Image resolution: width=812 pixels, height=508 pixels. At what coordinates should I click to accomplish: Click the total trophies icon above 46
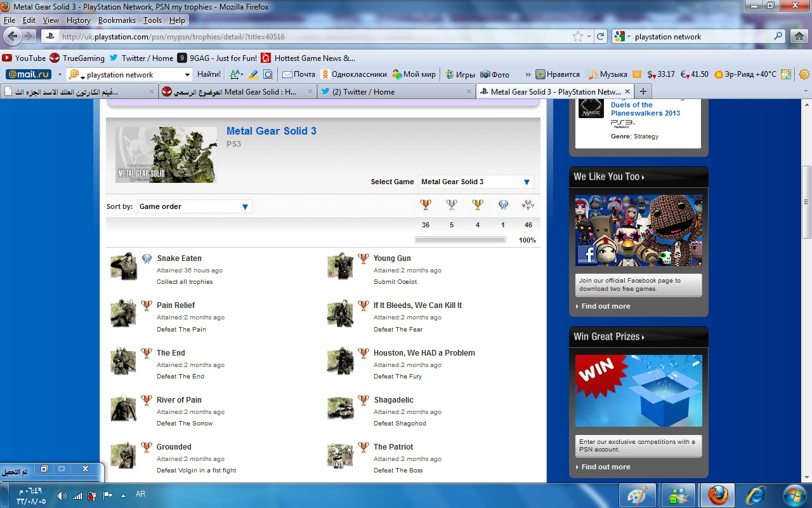(x=528, y=204)
